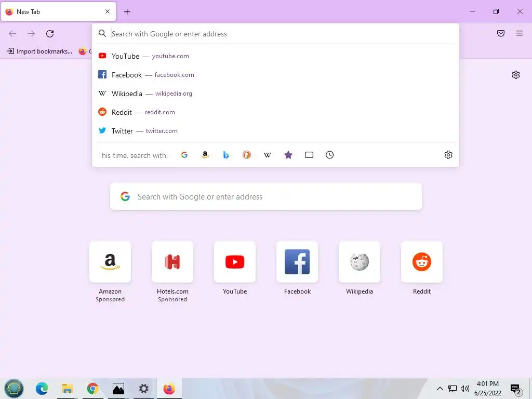The height and width of the screenshot is (399, 532).
Task: Show hidden system tray icons
Action: click(x=440, y=389)
